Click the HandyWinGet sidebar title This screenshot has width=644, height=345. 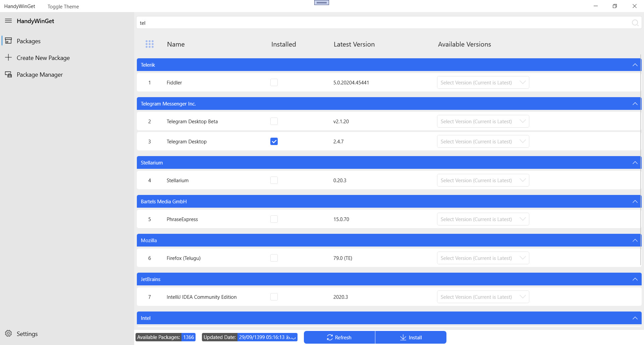pyautogui.click(x=36, y=21)
